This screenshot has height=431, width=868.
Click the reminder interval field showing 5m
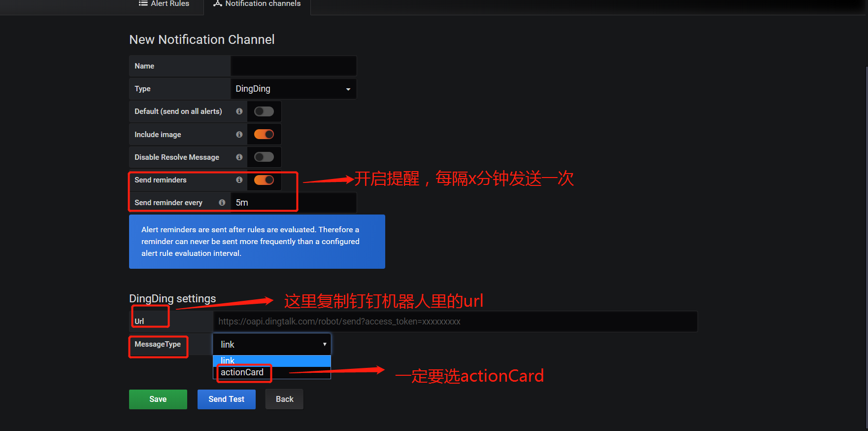(x=294, y=203)
